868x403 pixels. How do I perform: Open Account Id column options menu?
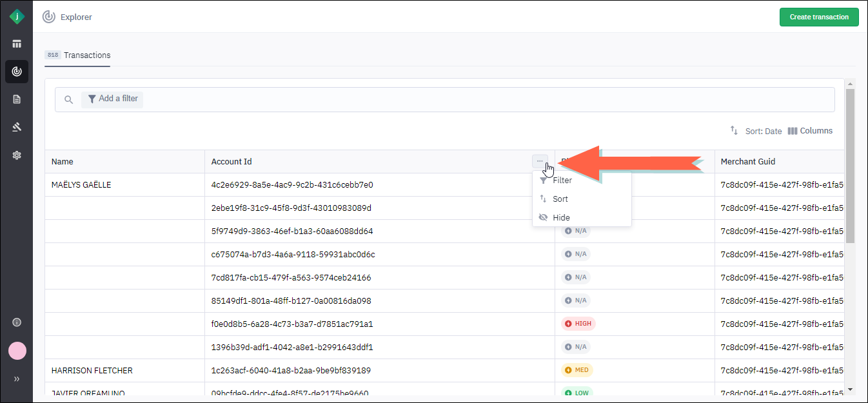540,161
